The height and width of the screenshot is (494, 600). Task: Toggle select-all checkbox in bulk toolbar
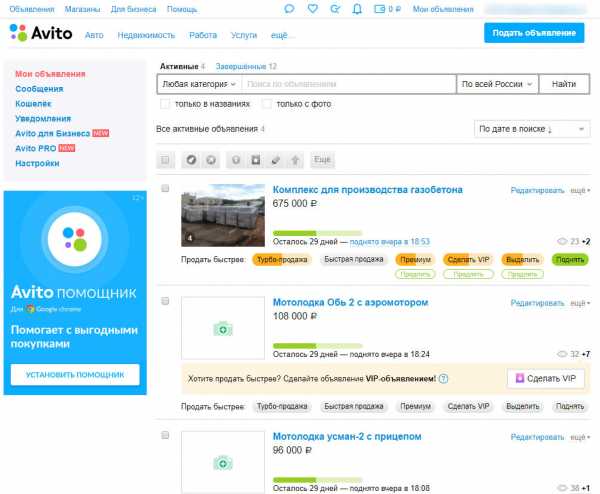[165, 160]
